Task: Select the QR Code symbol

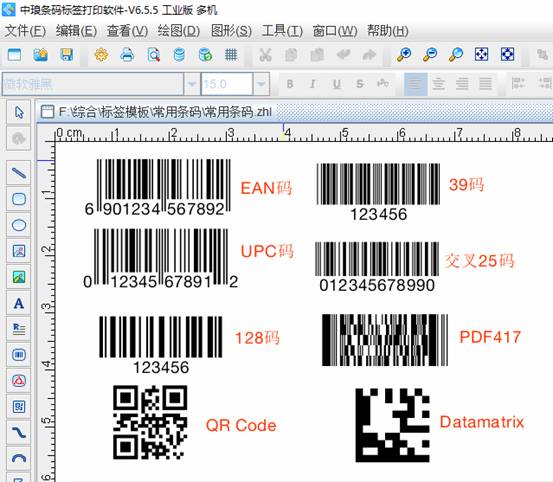Action: 150,422
